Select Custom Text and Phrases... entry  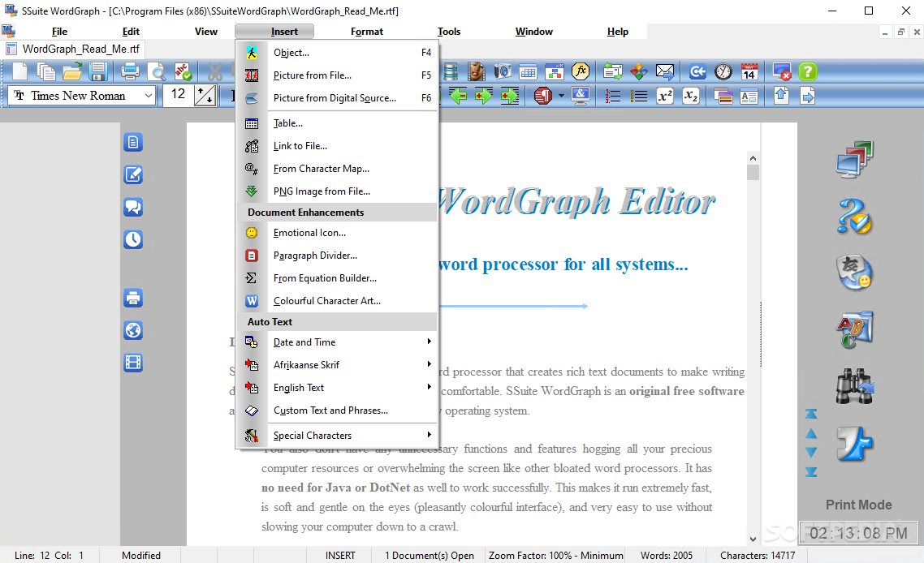coord(337,410)
